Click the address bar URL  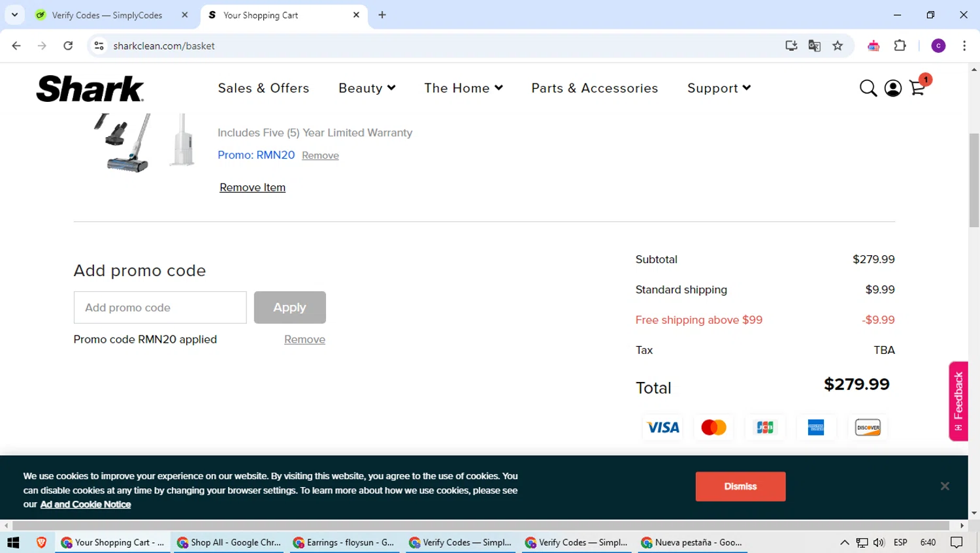164,46
